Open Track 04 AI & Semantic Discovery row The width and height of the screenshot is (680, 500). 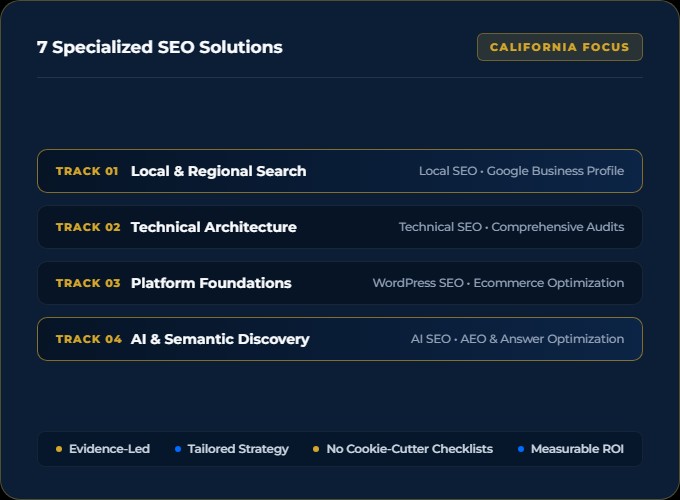point(340,339)
